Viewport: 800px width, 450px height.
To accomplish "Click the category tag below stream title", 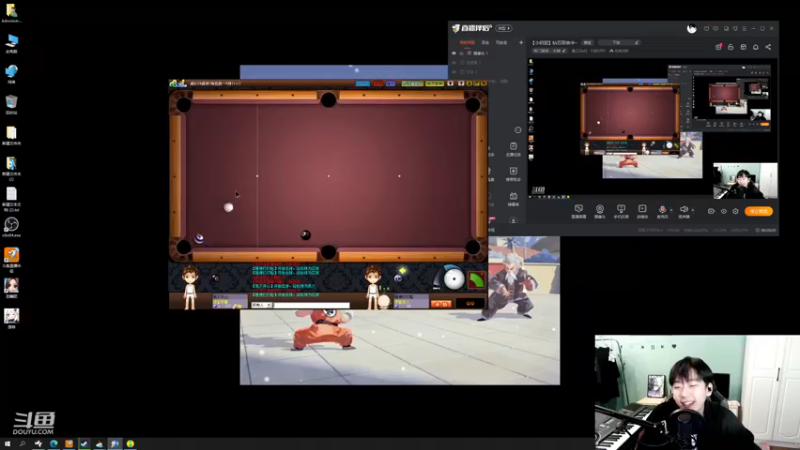I will 549,51.
